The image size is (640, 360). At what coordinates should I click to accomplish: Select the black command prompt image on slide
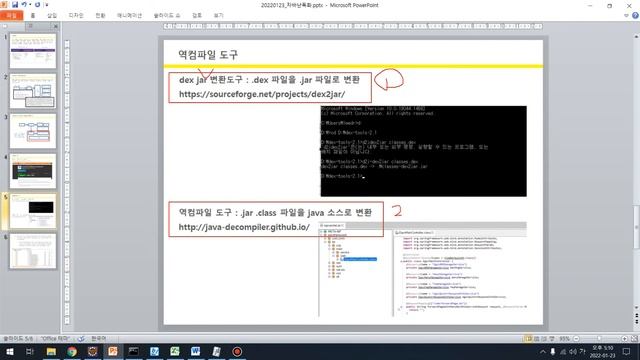click(423, 151)
